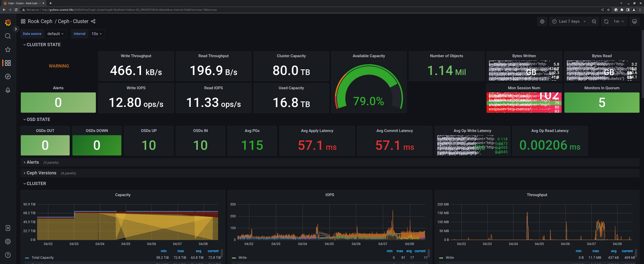Open the dashboard settings gear icon
The width and height of the screenshot is (644, 264).
(x=542, y=21)
